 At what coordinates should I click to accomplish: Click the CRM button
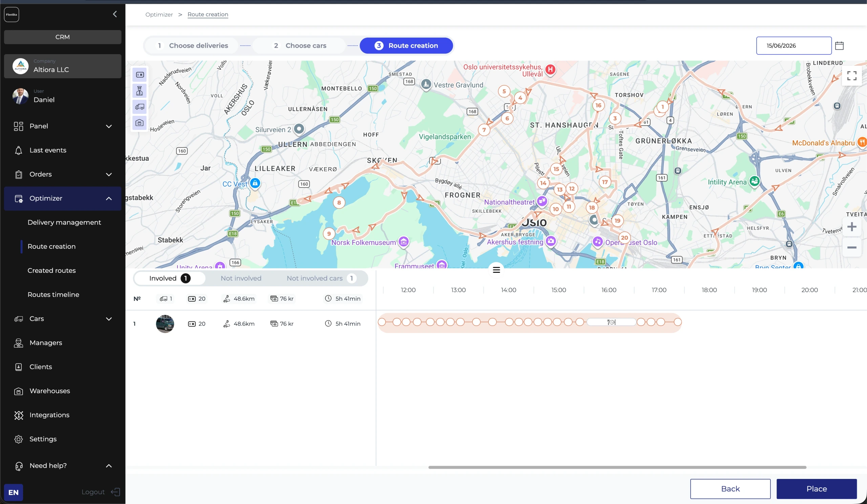(63, 37)
